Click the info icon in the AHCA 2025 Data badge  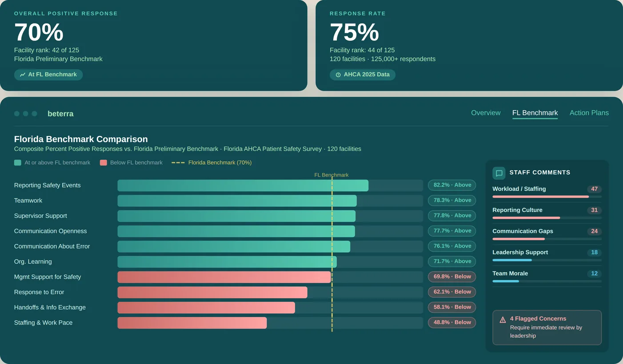pos(337,75)
